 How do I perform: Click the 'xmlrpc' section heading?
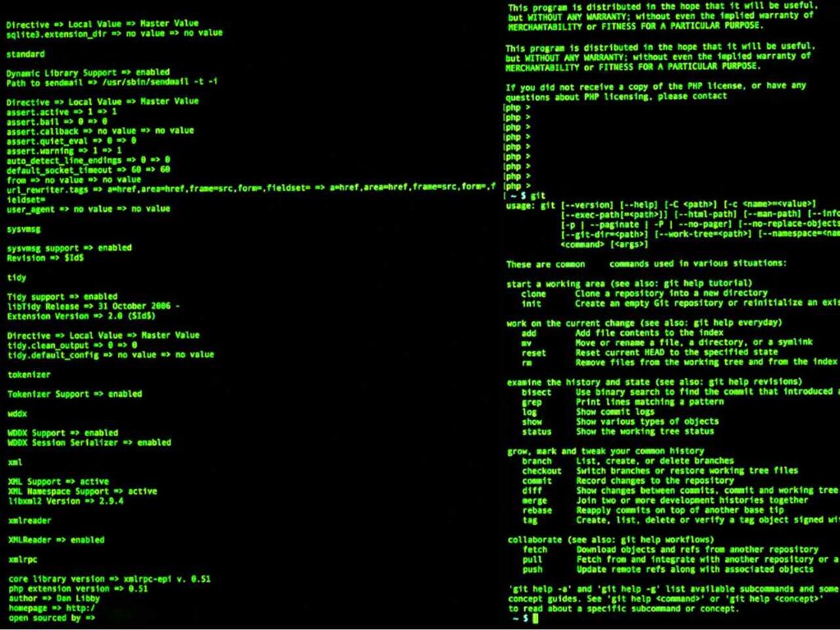click(22, 559)
